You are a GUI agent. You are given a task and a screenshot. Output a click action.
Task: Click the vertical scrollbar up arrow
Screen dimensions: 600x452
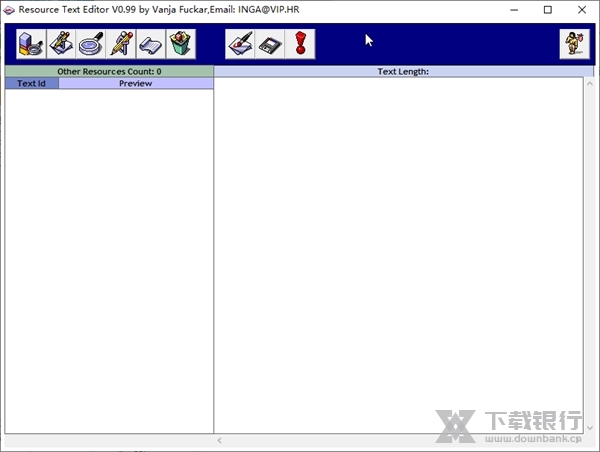[590, 83]
